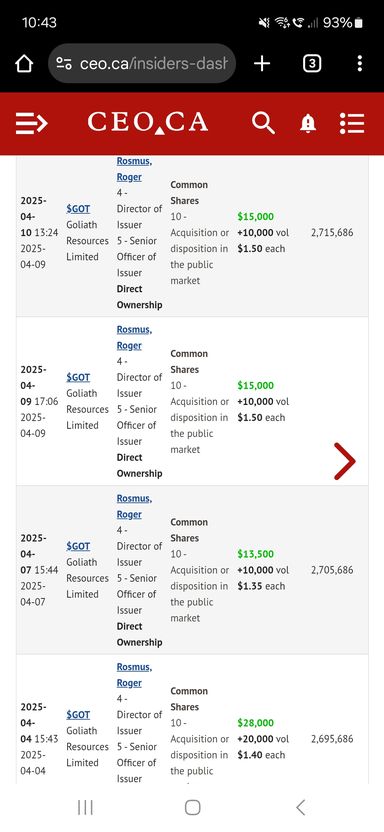Viewport: 384px width, 832px height.
Task: Tap the CEO.CA logo
Action: click(x=147, y=123)
